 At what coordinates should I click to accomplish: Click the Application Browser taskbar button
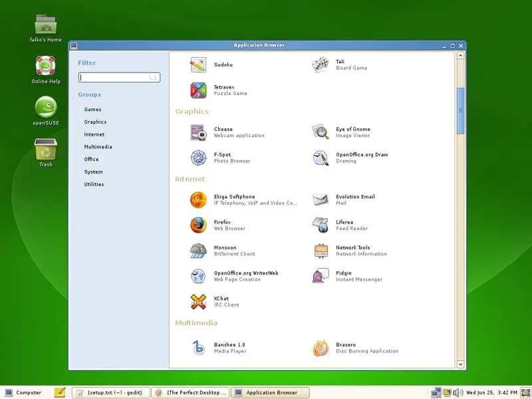point(270,392)
